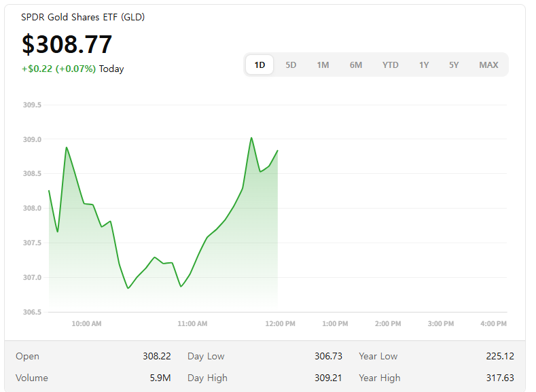
Task: Click the chart line's lowest dip after 10:00 AM
Action: tap(128, 288)
